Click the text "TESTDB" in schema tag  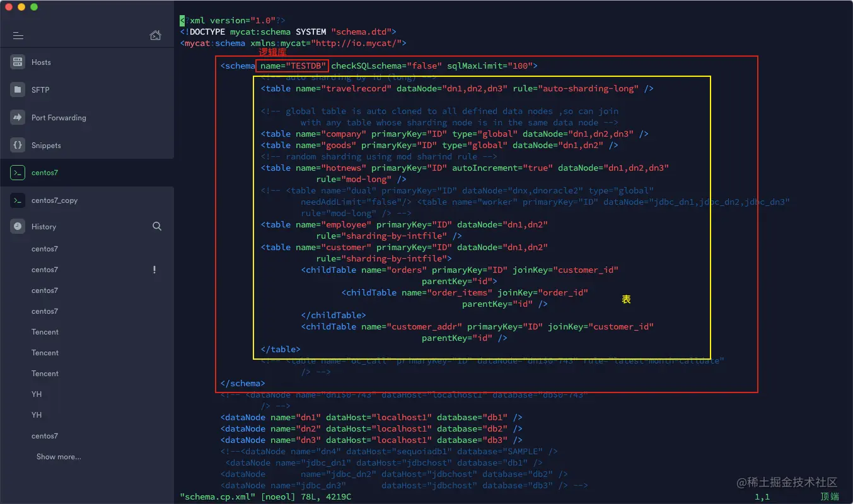tap(306, 66)
